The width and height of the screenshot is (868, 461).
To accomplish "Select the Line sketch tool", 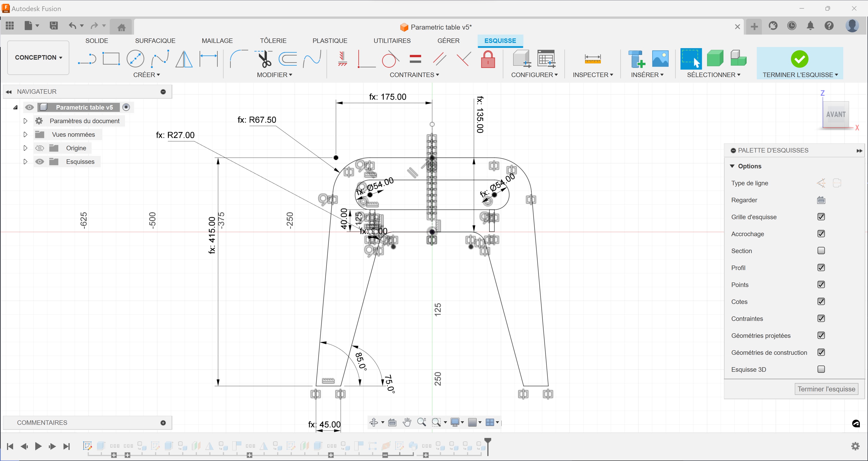I will tap(87, 59).
